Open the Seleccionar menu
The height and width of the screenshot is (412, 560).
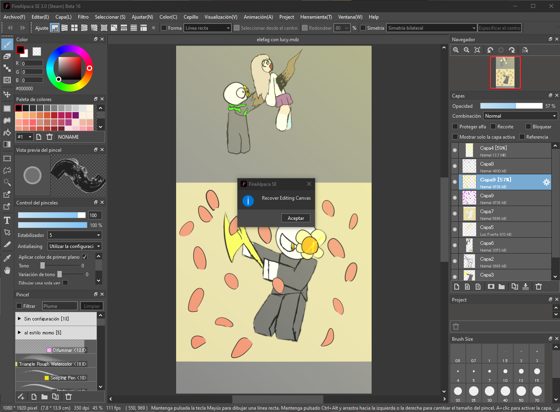(110, 17)
